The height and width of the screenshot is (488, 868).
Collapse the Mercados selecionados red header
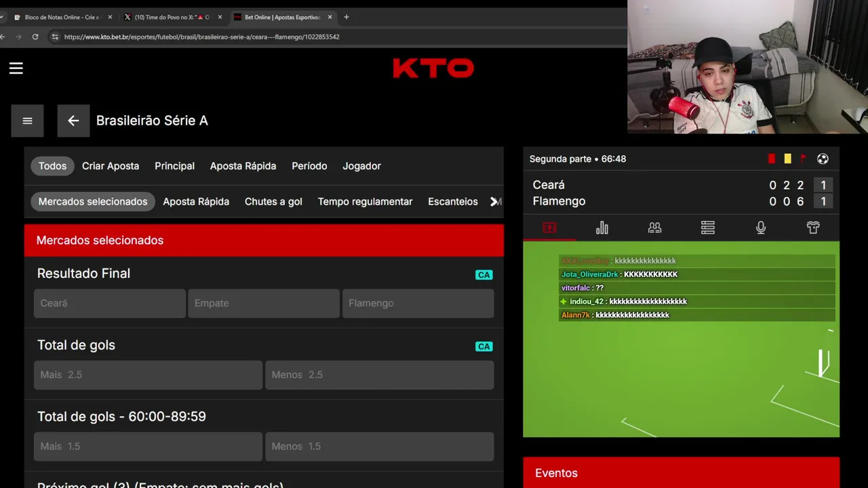click(x=264, y=241)
